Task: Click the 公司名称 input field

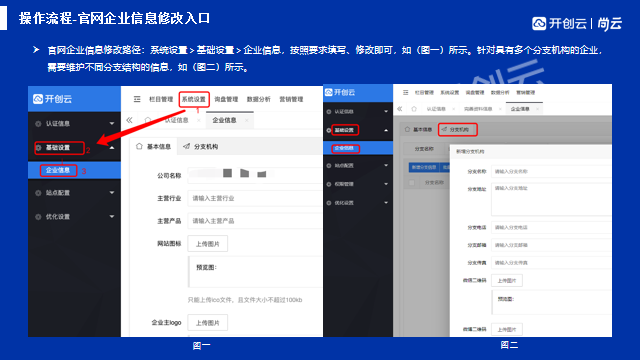Action: (x=255, y=175)
